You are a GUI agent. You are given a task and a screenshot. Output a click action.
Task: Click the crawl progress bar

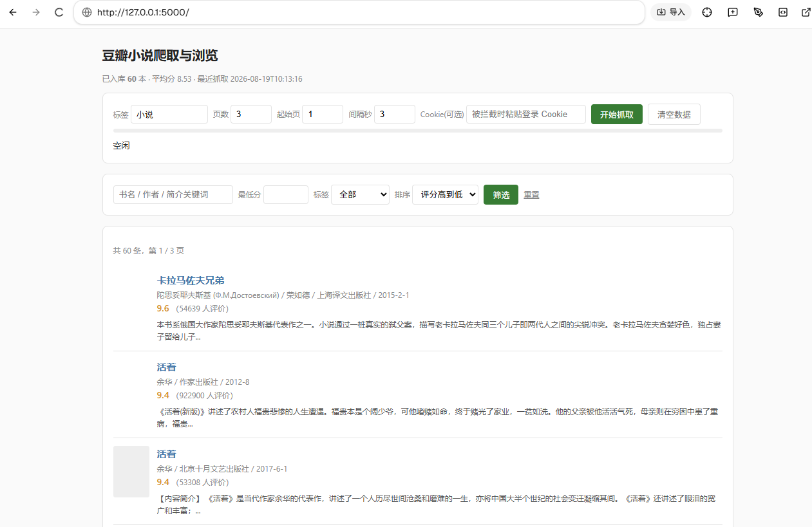417,131
